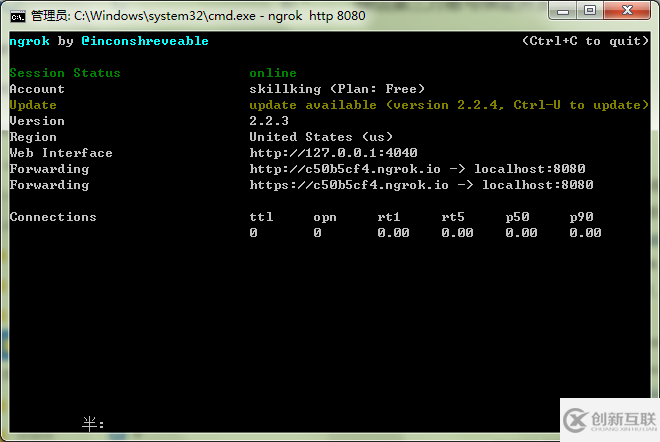Click '(Ctrl+C to quit)' hint text
660x442 pixels.
(585, 41)
